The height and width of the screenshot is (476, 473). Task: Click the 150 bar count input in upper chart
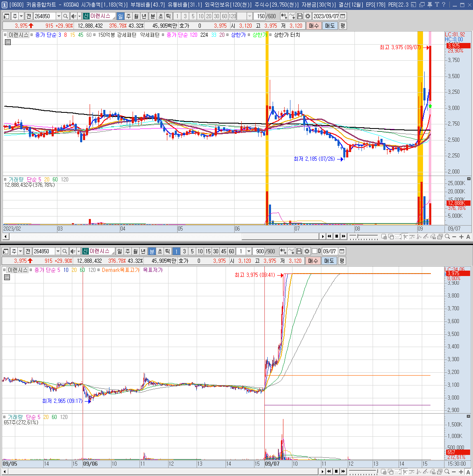(x=259, y=16)
